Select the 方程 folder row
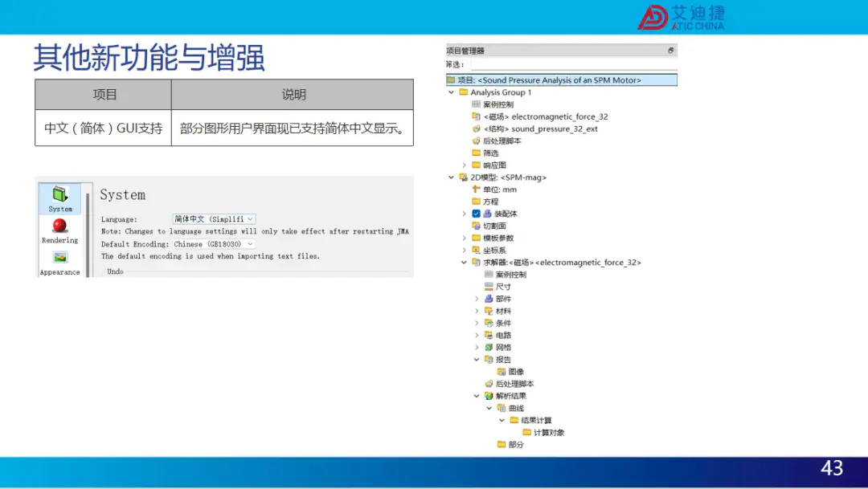This screenshot has width=868, height=489. click(x=485, y=202)
